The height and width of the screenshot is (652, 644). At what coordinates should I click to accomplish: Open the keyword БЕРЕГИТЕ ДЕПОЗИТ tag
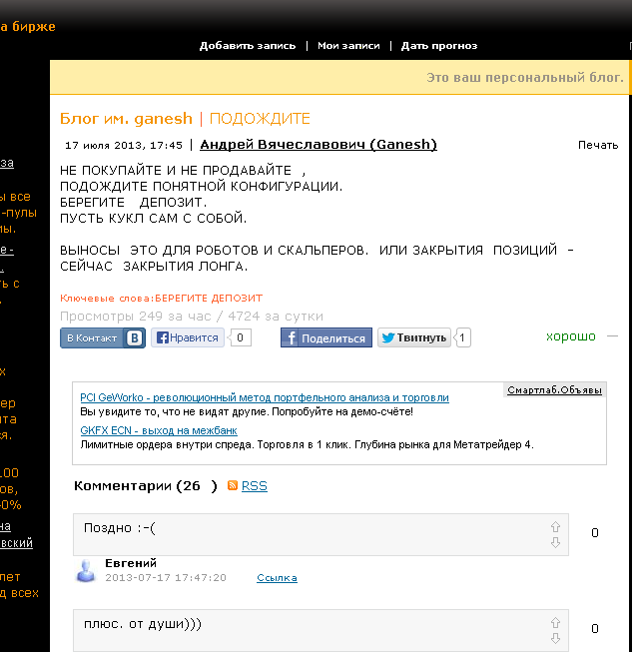(x=209, y=299)
